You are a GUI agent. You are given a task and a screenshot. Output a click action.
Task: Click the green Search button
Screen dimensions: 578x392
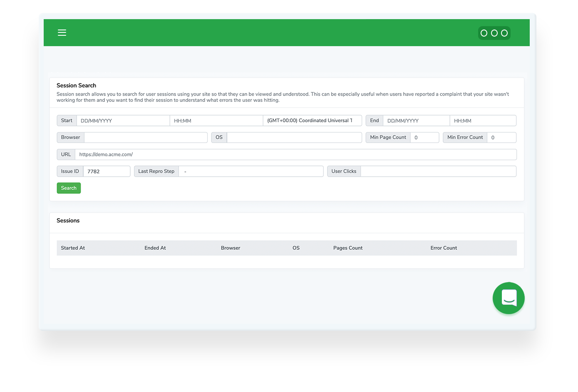[x=69, y=188]
